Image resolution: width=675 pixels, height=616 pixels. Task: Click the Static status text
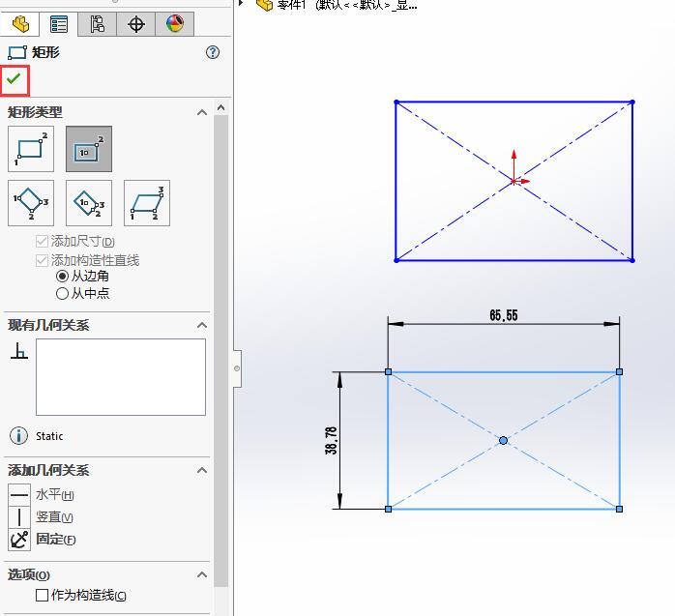[x=49, y=436]
